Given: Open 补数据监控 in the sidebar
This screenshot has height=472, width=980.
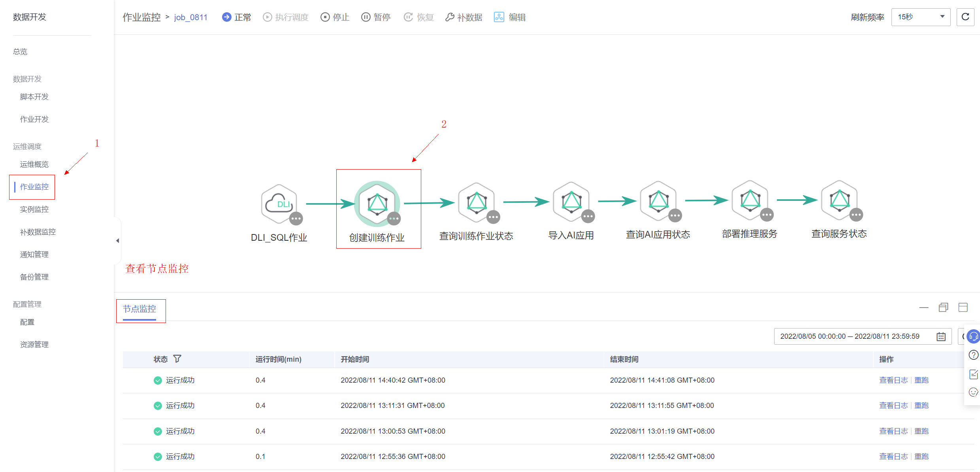Looking at the screenshot, I should [38, 232].
